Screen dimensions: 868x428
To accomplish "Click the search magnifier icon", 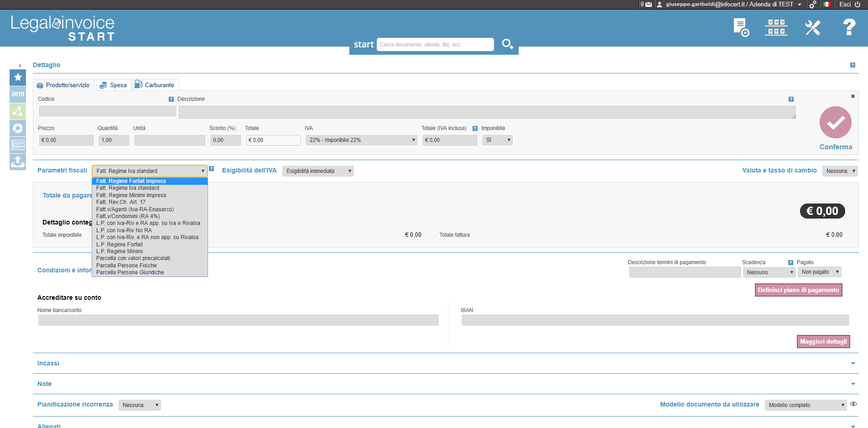I will click(x=507, y=44).
